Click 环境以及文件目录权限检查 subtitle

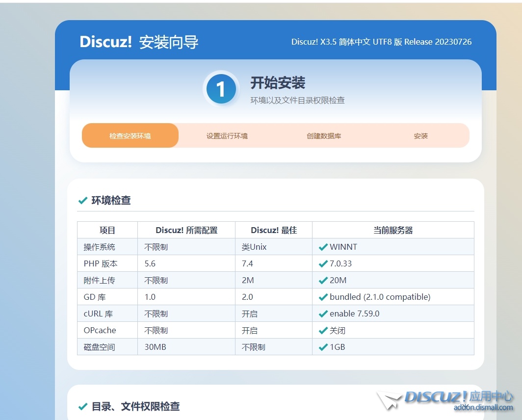pyautogui.click(x=297, y=100)
